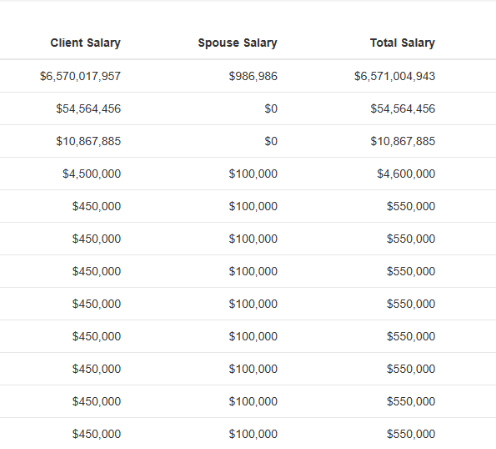Click the $54,564,456 client salary value
496x449 pixels.
pos(88,109)
